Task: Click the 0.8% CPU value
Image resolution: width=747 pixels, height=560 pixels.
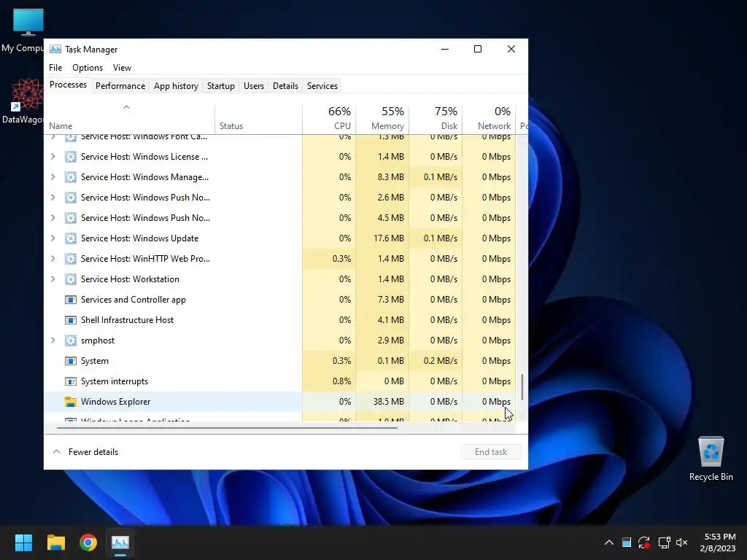Action: 341,381
